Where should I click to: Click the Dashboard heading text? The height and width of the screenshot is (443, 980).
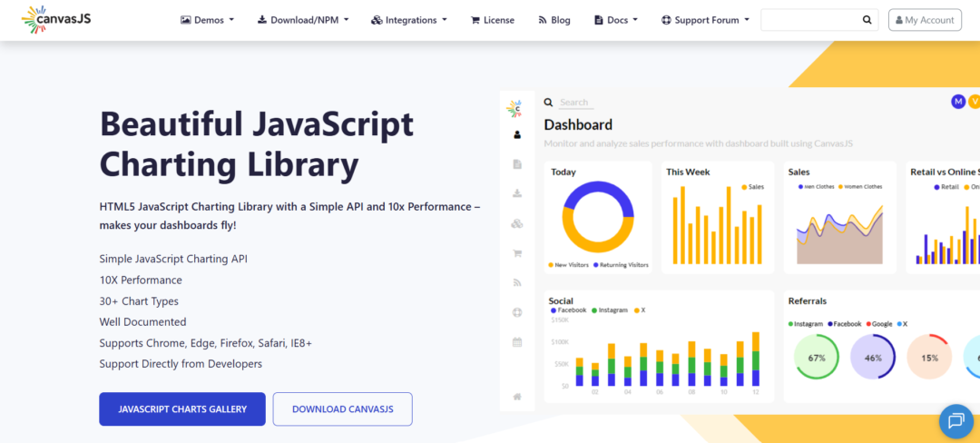(x=578, y=125)
